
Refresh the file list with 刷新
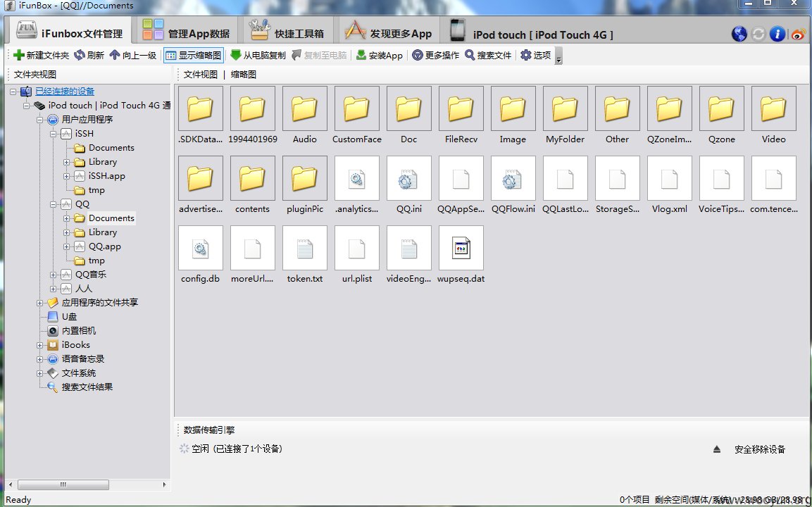coord(89,55)
